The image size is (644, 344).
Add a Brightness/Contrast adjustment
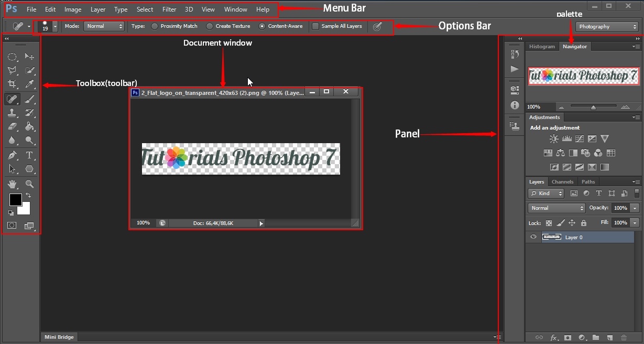554,139
